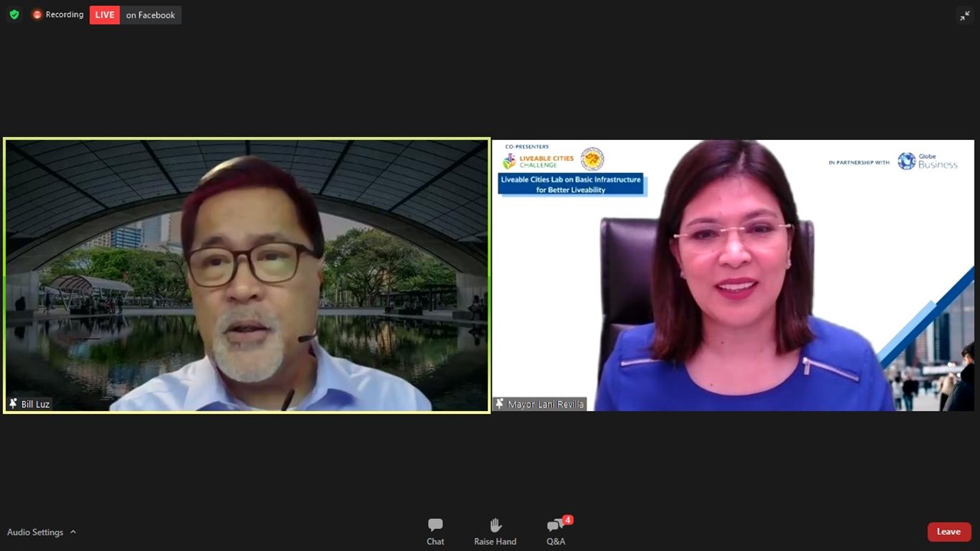Click the Globe Business logo
The image size is (980, 551).
click(927, 161)
